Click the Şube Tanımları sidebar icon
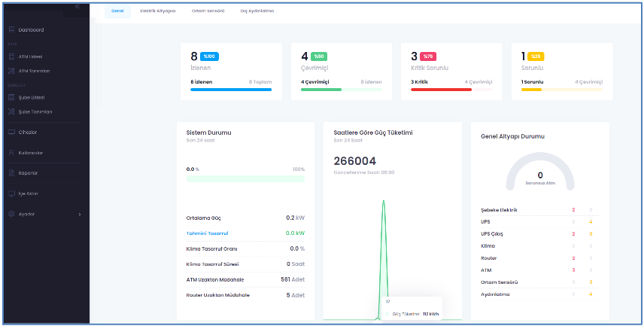This screenshot has height=326, width=644. 11,111
